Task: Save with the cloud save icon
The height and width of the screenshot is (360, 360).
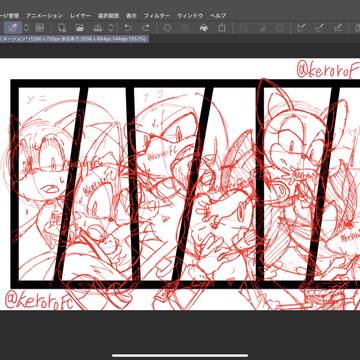Action: click(98, 28)
